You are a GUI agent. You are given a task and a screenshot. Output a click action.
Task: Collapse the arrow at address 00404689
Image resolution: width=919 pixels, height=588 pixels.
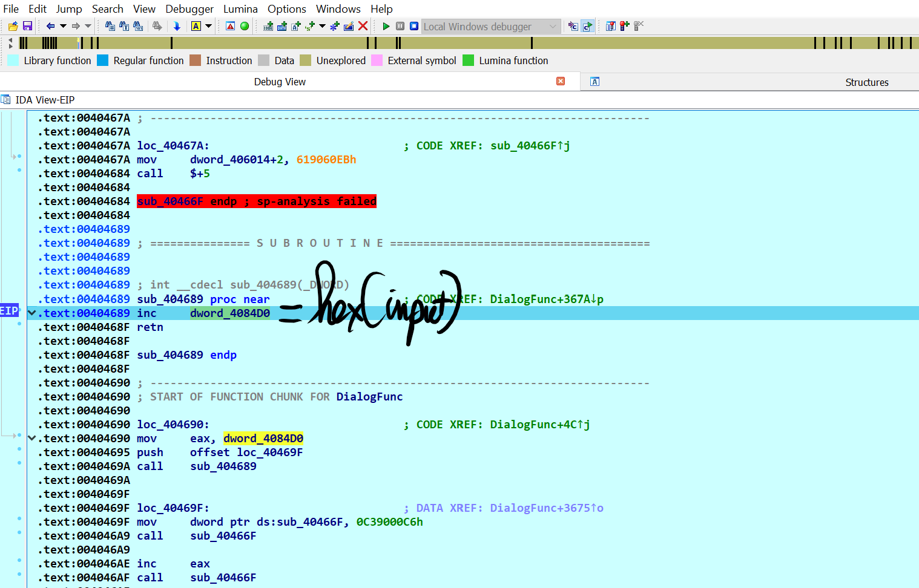[32, 313]
